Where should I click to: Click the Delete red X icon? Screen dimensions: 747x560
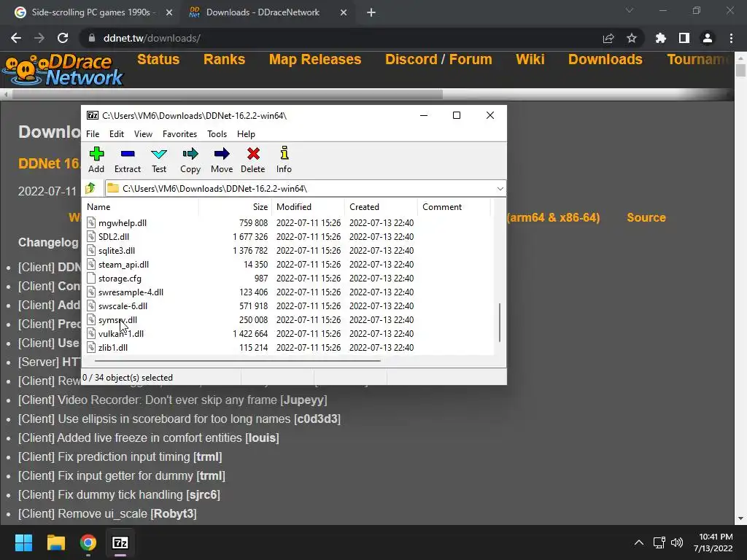point(253,154)
